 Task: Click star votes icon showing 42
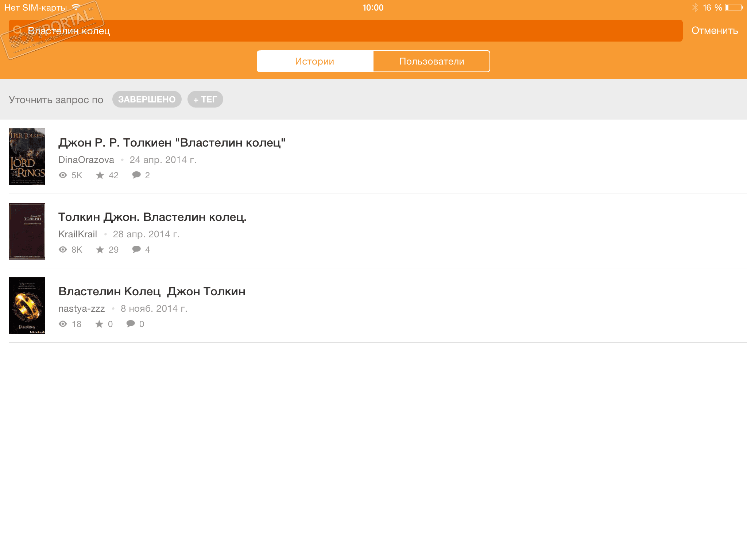pos(100,175)
